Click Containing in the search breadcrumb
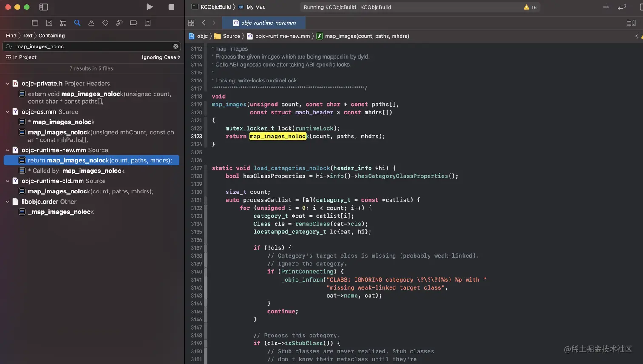 pyautogui.click(x=51, y=36)
